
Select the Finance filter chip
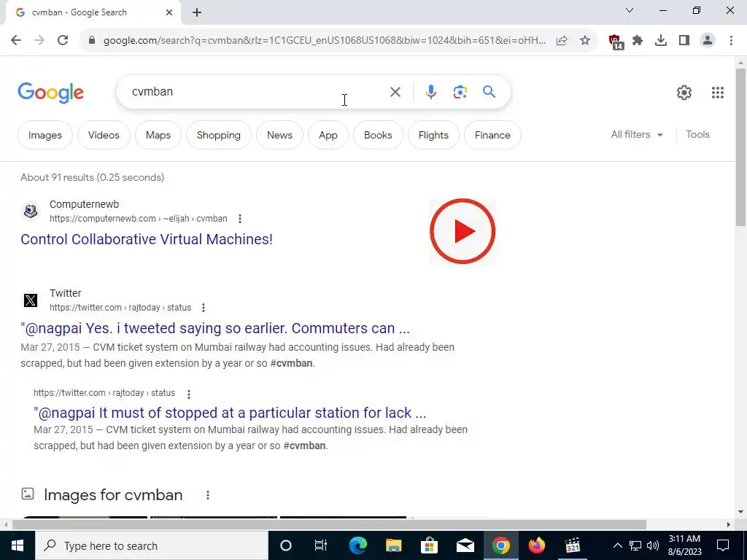(x=492, y=135)
